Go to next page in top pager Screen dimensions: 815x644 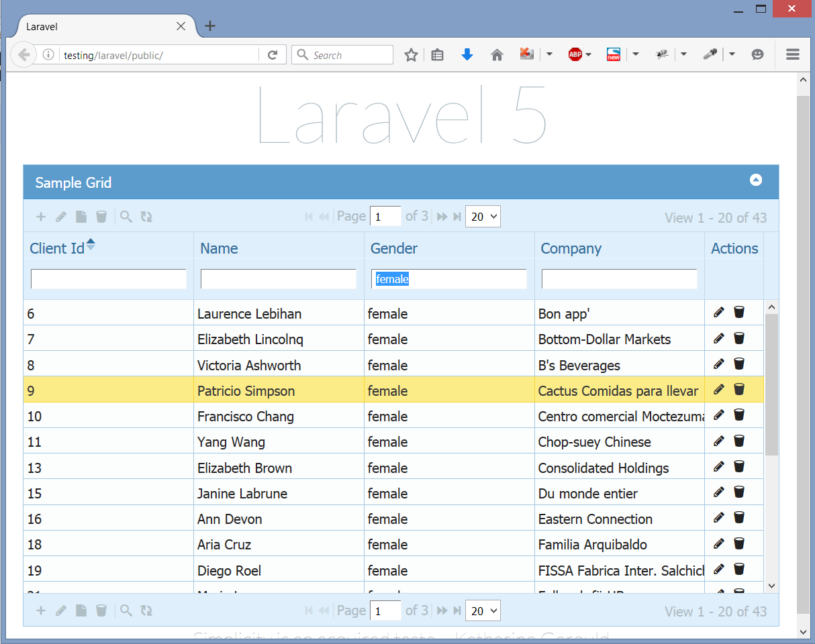(x=442, y=217)
